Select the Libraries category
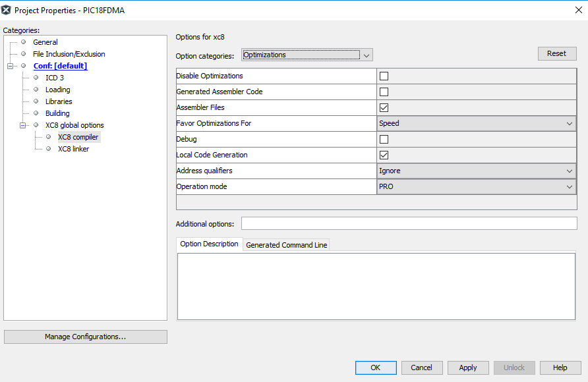Screen dimensions: 588x382 59,101
